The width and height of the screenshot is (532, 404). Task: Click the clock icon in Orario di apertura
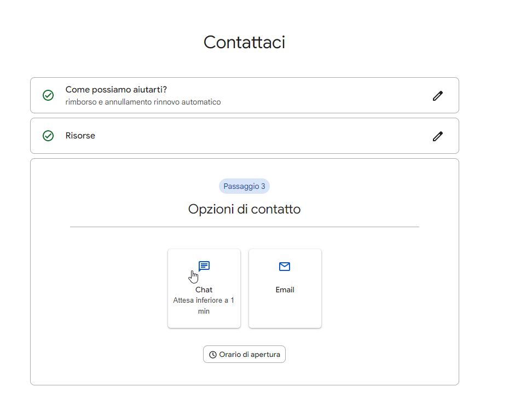click(213, 355)
